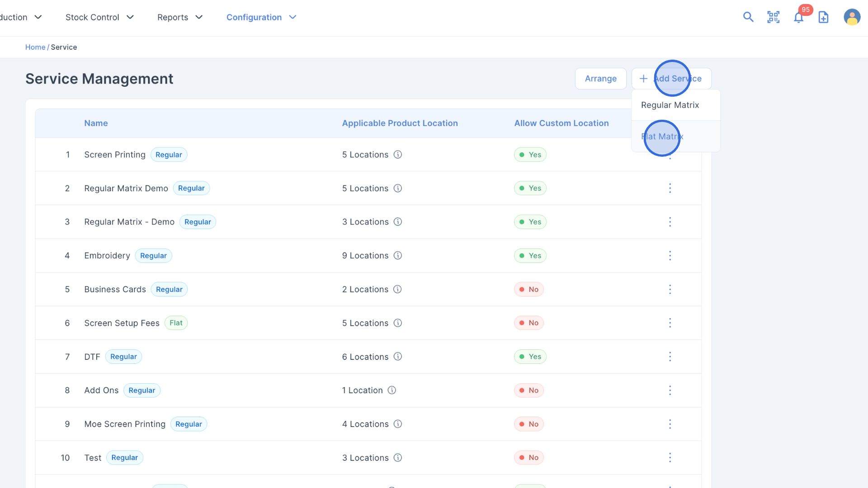Click the Add Service button

(671, 79)
